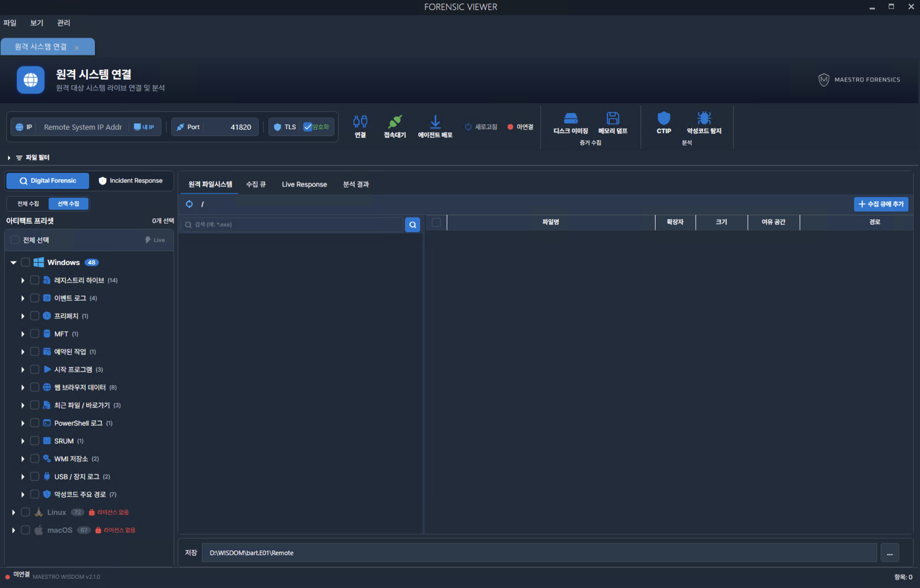Expand the 파일 필터 section
Screen dimensions: 920x588
pos(9,158)
